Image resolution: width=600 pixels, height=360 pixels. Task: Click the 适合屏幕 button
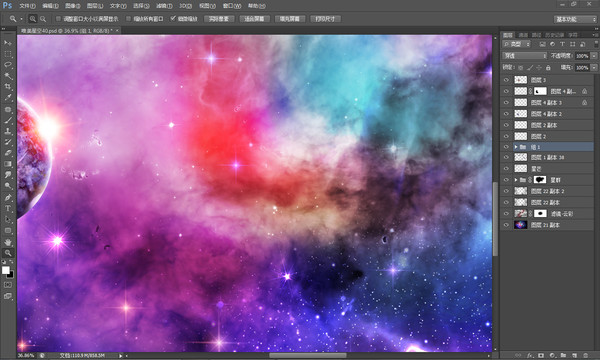[254, 19]
